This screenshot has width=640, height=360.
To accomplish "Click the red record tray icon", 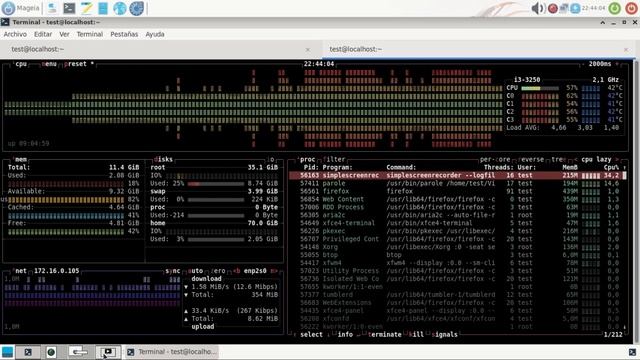I will 553,8.
